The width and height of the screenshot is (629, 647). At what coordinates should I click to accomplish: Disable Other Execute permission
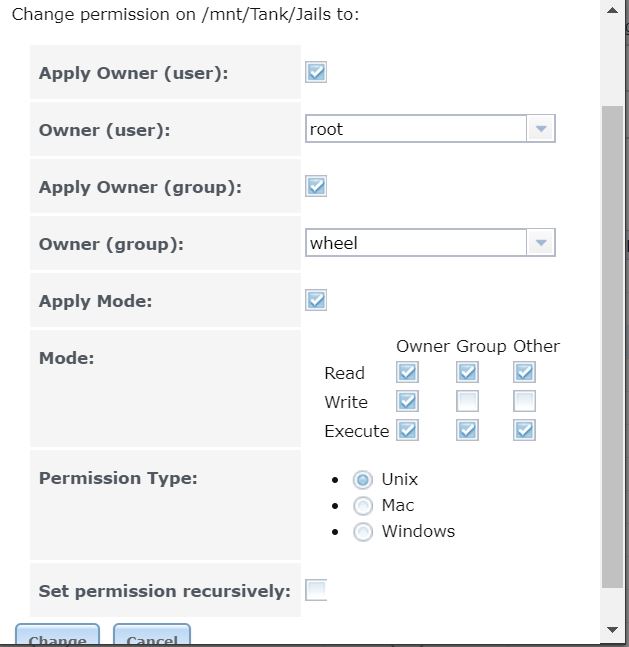pyautogui.click(x=525, y=431)
